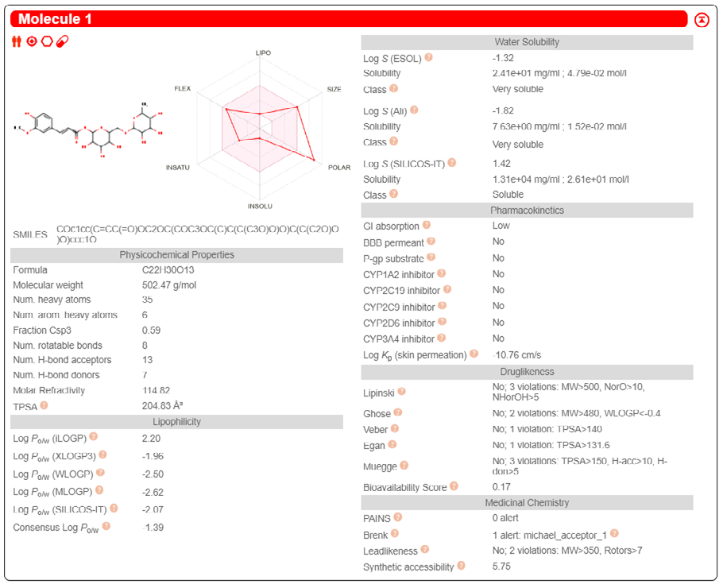The image size is (723, 588).
Task: Open the SwissTargetPrediction target icon
Action: pyautogui.click(x=31, y=41)
